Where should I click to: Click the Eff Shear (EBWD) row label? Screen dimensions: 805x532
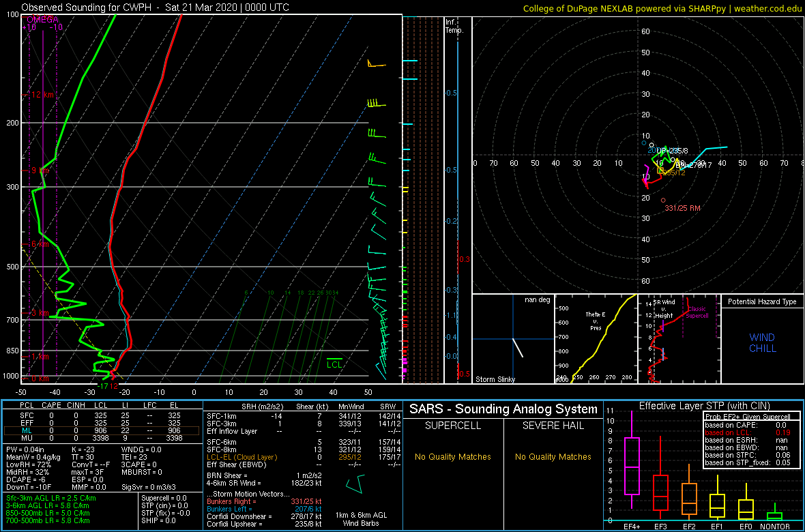click(237, 464)
